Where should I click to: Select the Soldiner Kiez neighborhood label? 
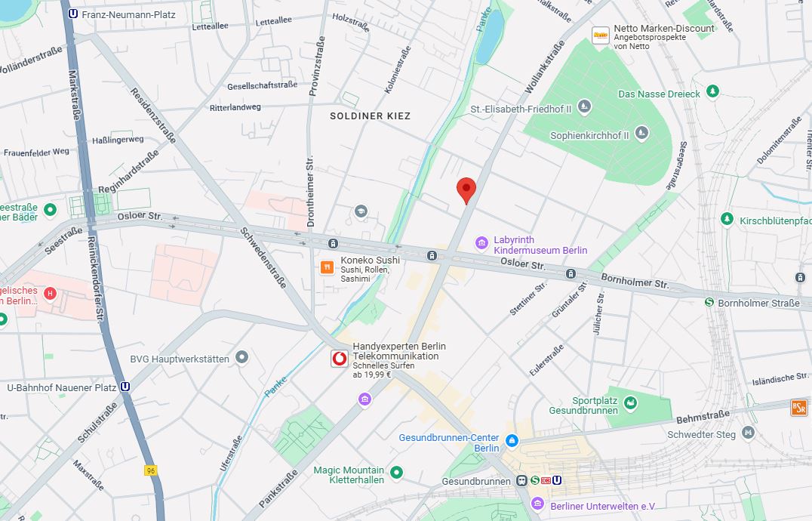pyautogui.click(x=371, y=116)
